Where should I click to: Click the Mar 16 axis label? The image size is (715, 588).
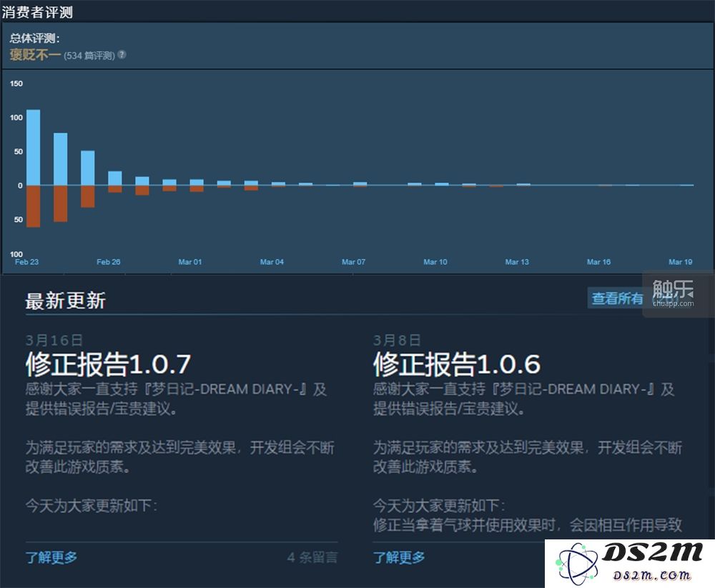tap(598, 261)
